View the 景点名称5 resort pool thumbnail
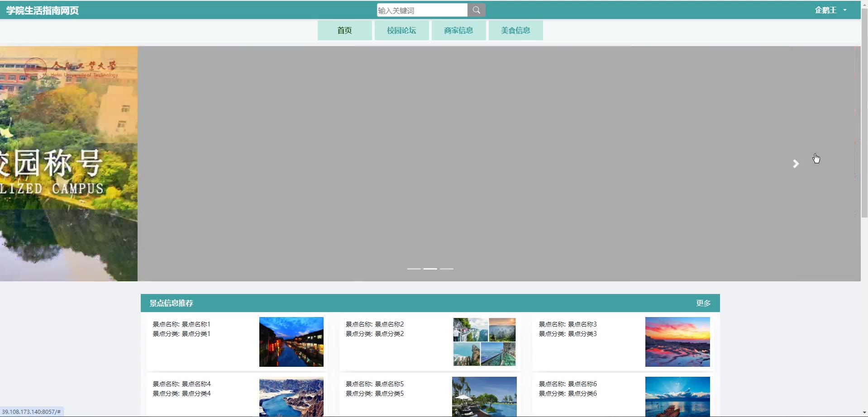This screenshot has height=417, width=868. [x=484, y=397]
